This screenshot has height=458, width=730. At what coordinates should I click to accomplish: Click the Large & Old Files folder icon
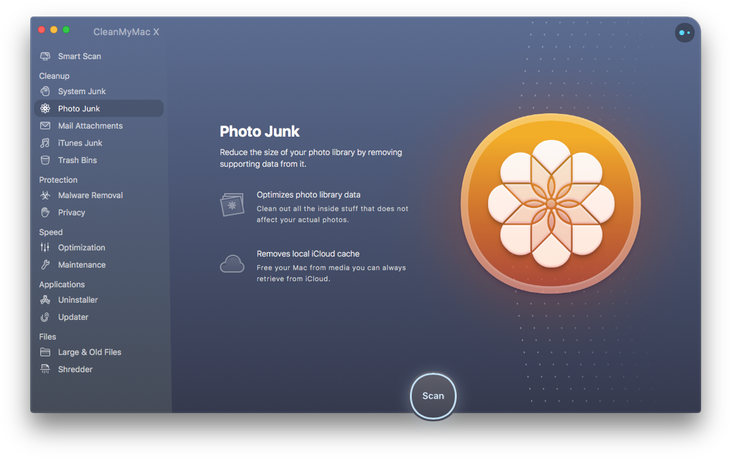[x=45, y=352]
